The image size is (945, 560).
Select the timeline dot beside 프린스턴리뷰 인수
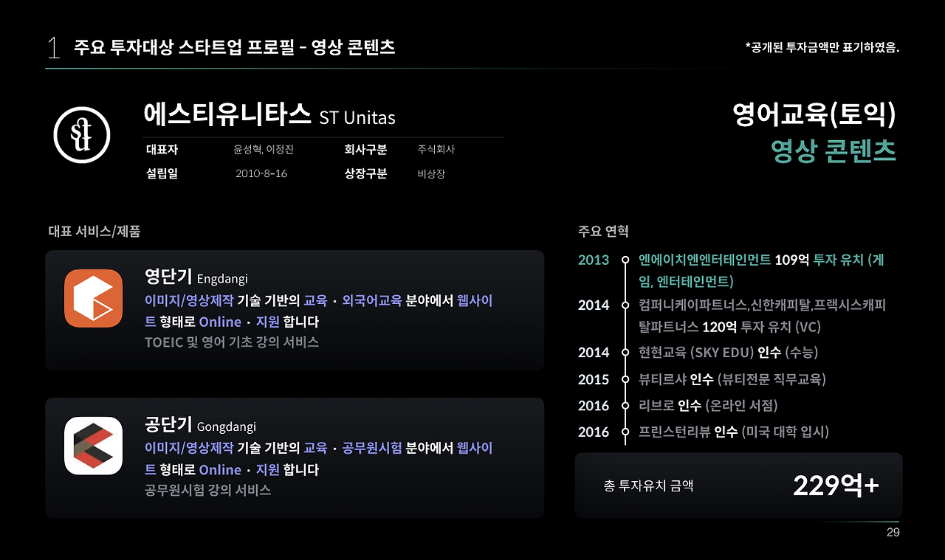(x=625, y=432)
